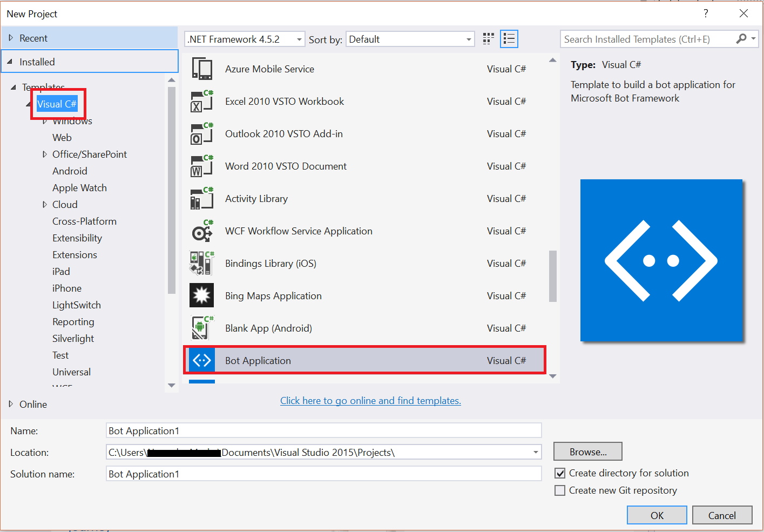Screen dimensions: 764x532
Task: Switch to medium icons list view
Action: pyautogui.click(x=509, y=39)
